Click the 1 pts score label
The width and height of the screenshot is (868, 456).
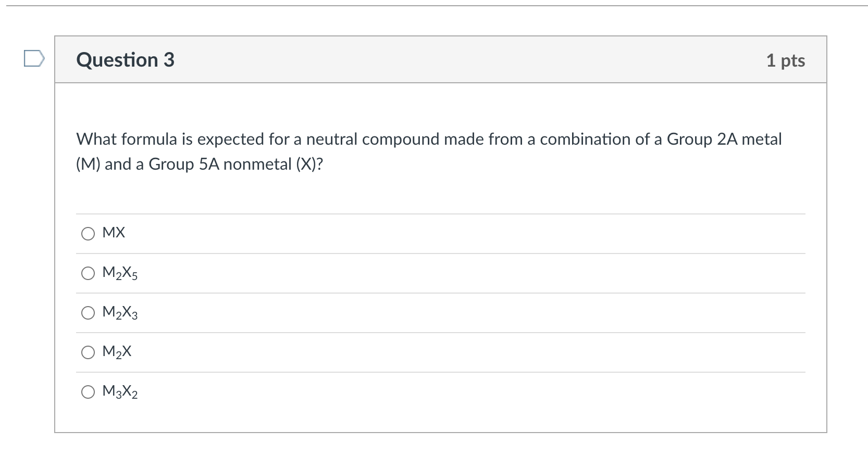pos(786,60)
